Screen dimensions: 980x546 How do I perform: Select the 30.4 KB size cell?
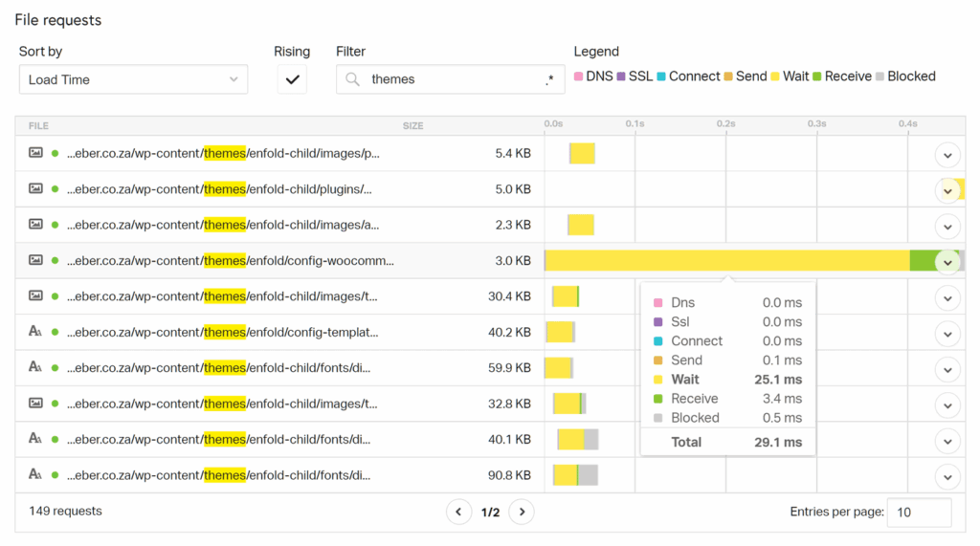click(x=509, y=296)
